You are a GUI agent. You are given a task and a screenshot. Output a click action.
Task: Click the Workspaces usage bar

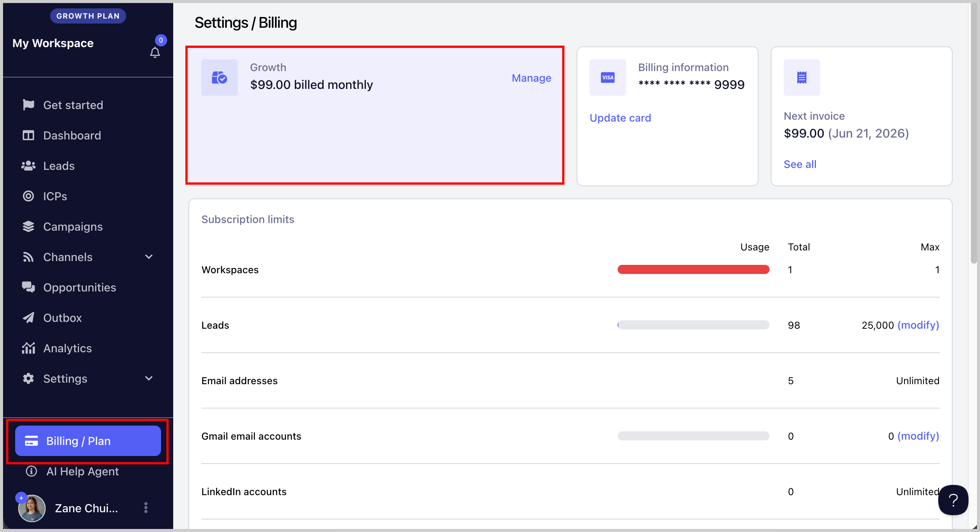click(x=693, y=269)
